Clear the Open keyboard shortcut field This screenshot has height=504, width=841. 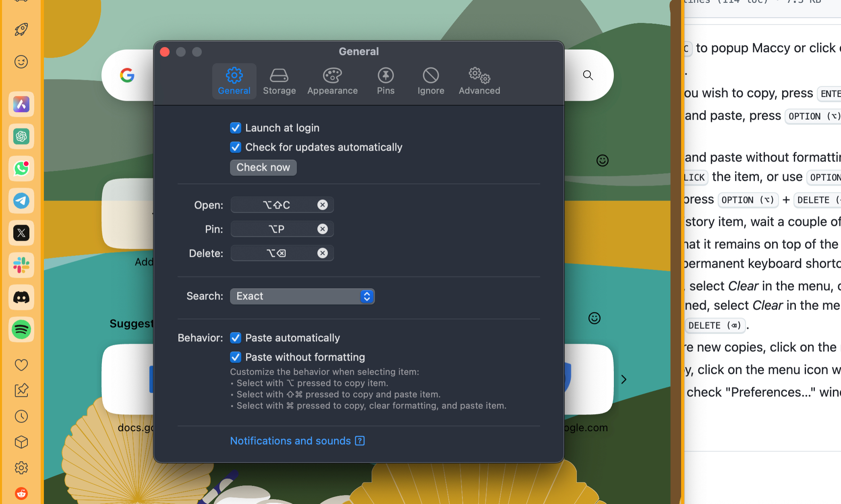pyautogui.click(x=322, y=205)
